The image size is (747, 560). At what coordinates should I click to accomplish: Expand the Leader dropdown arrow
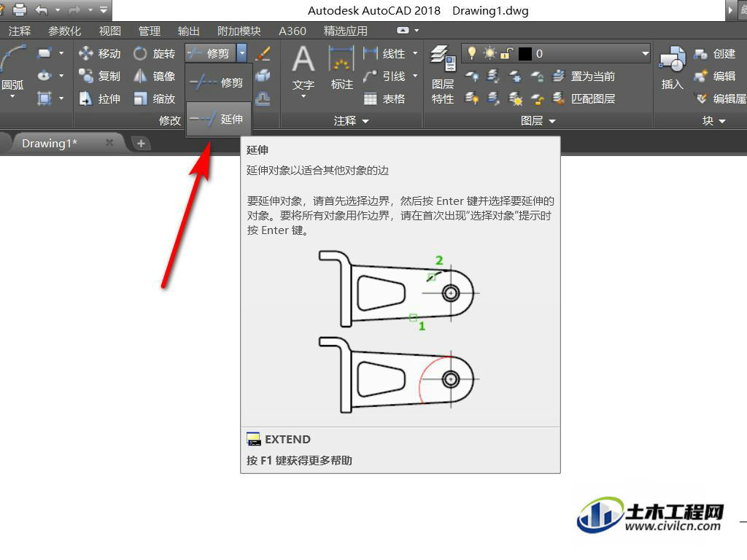click(x=415, y=76)
